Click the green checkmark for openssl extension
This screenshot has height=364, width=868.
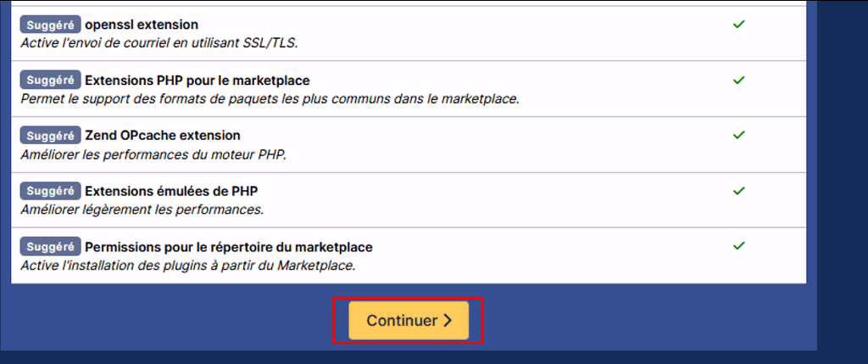click(738, 25)
